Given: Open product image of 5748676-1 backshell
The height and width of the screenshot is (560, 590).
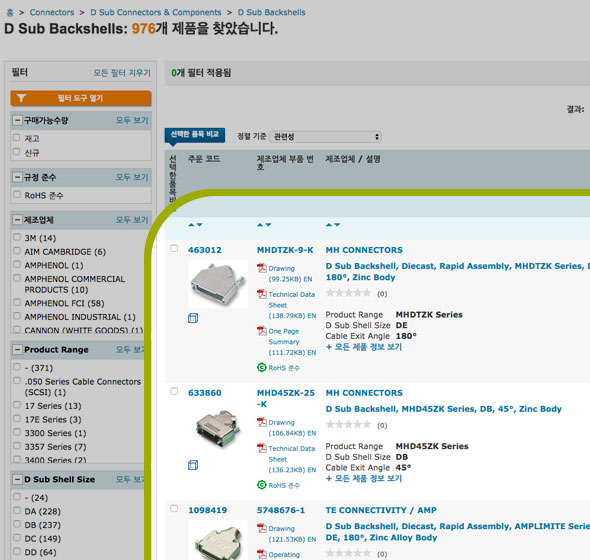Looking at the screenshot, I should pyautogui.click(x=217, y=540).
